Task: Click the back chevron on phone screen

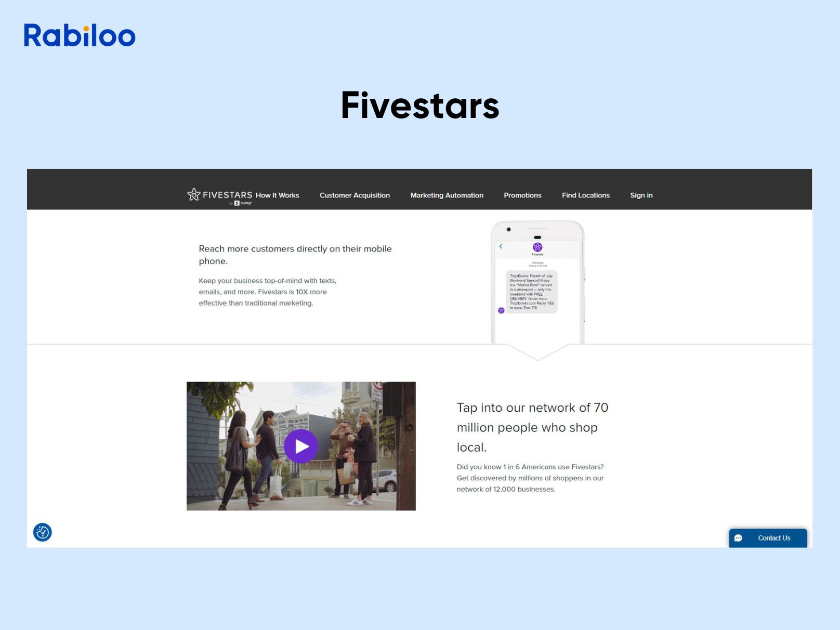Action: click(x=501, y=246)
